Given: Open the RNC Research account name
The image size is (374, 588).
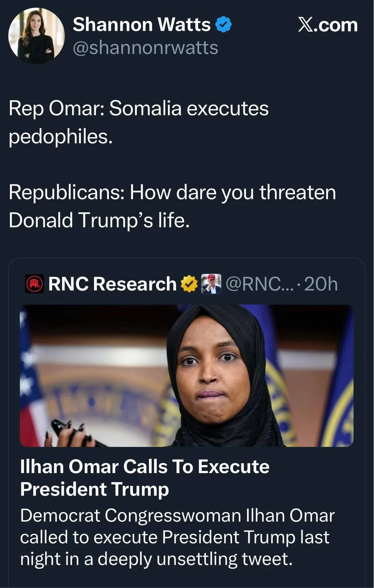Looking at the screenshot, I should [x=112, y=284].
